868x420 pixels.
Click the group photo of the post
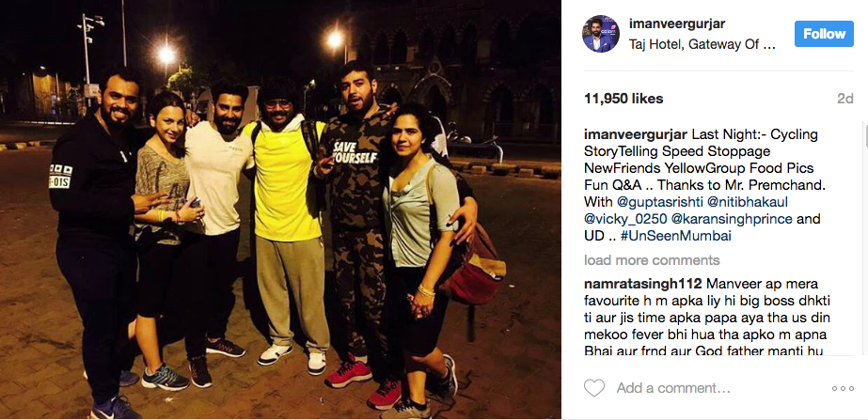(280, 210)
